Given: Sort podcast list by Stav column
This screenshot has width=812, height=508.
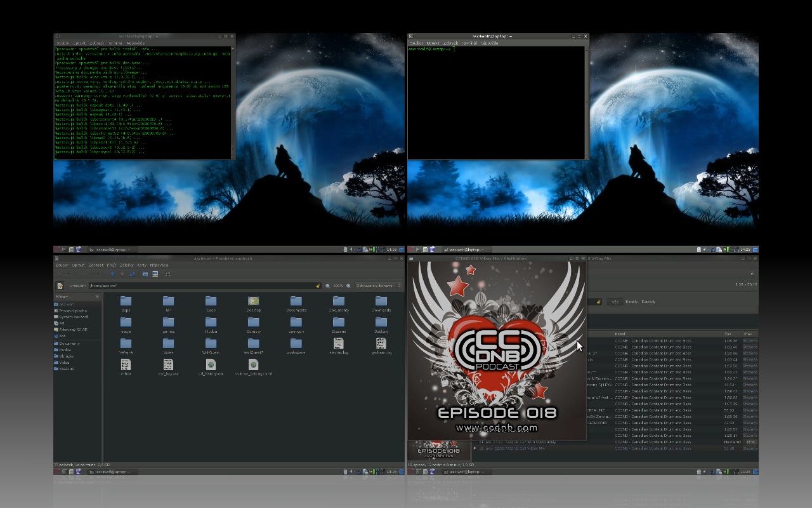Looking at the screenshot, I should coord(750,334).
